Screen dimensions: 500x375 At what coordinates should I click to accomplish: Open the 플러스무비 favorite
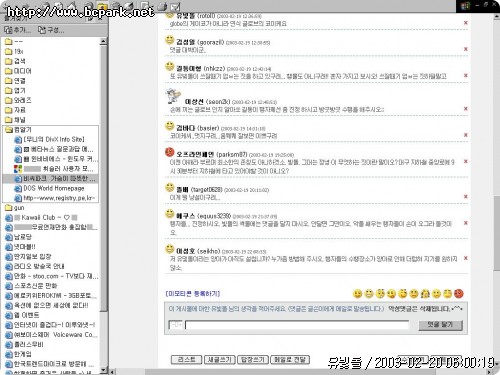click(24, 344)
